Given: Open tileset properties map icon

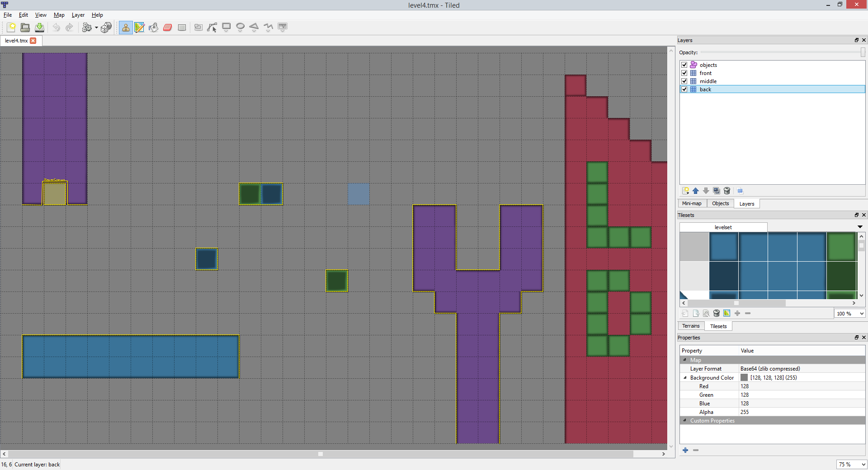Looking at the screenshot, I should [x=726, y=313].
